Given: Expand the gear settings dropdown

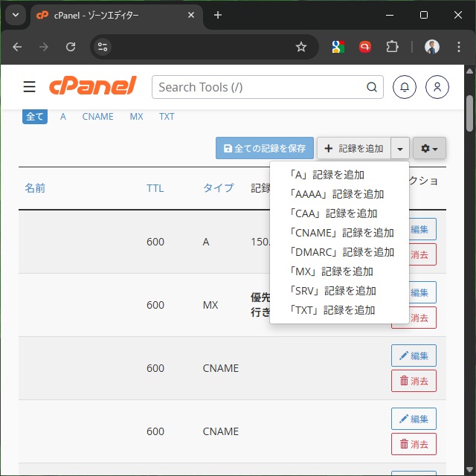Looking at the screenshot, I should click(x=429, y=148).
